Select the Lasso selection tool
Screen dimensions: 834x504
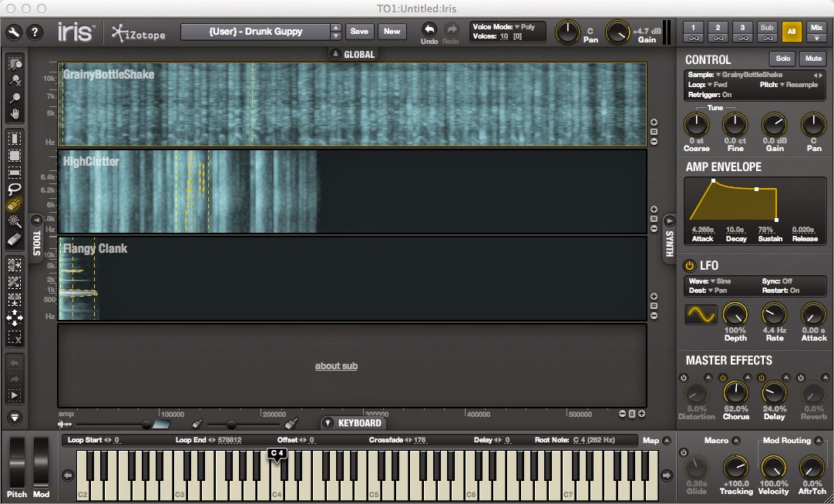(15, 189)
